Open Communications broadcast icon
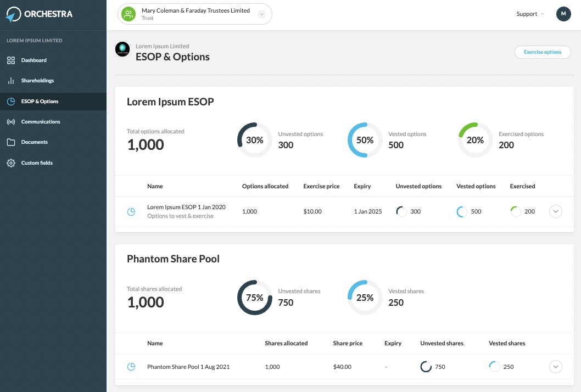This screenshot has height=392, width=581. [11, 122]
